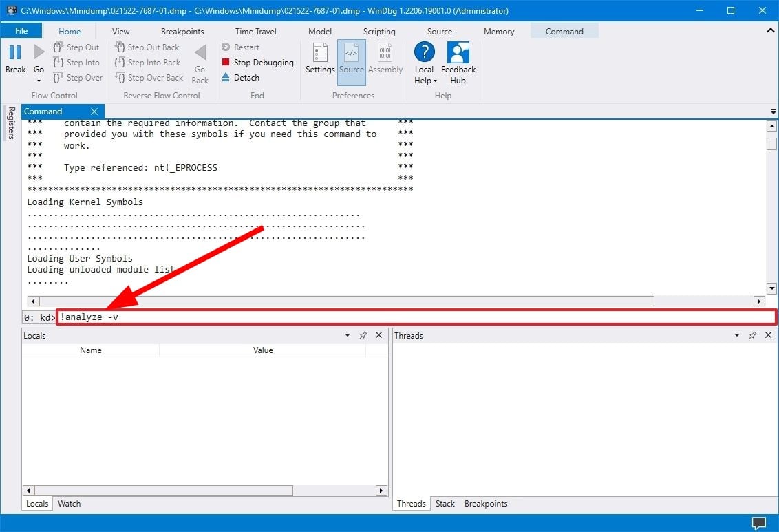Open the Feedback Hub icon
The image size is (779, 532).
(x=458, y=52)
